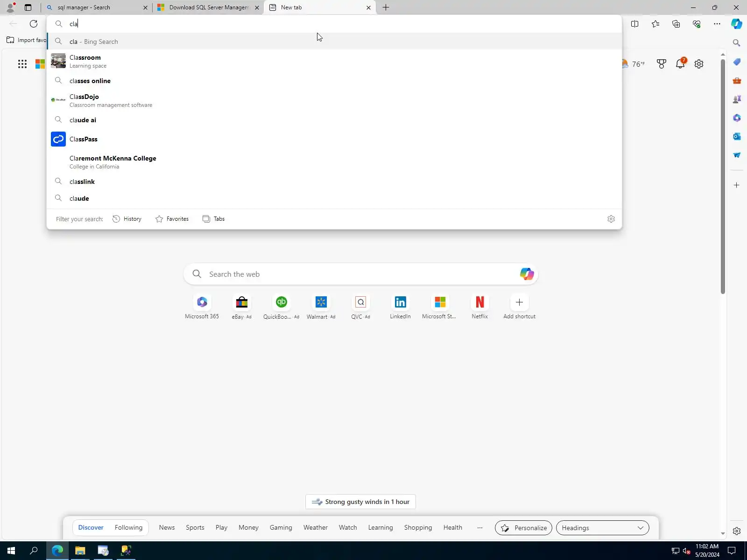The height and width of the screenshot is (560, 747).
Task: Click Copilot icon in web search box
Action: point(527,274)
